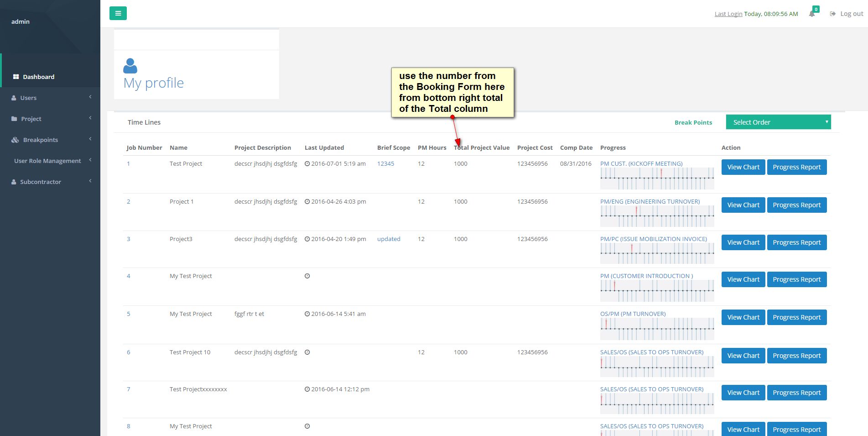
Task: Click the 'updated' brief scope link
Action: click(x=389, y=239)
